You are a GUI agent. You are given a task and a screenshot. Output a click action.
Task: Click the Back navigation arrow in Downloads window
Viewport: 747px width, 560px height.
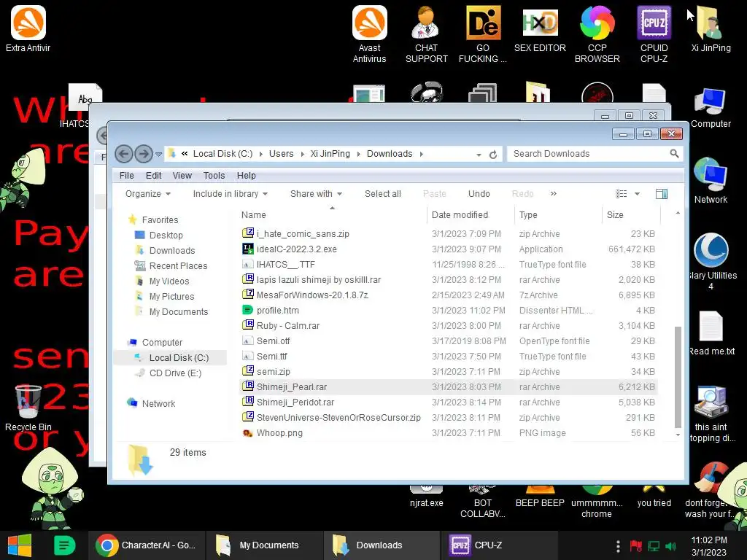(x=124, y=154)
